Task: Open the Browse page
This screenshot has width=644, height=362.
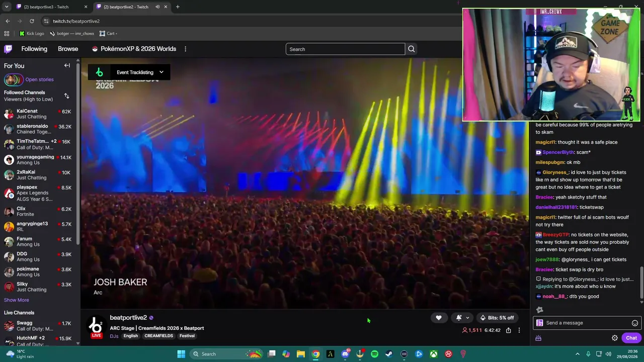Action: [x=68, y=49]
